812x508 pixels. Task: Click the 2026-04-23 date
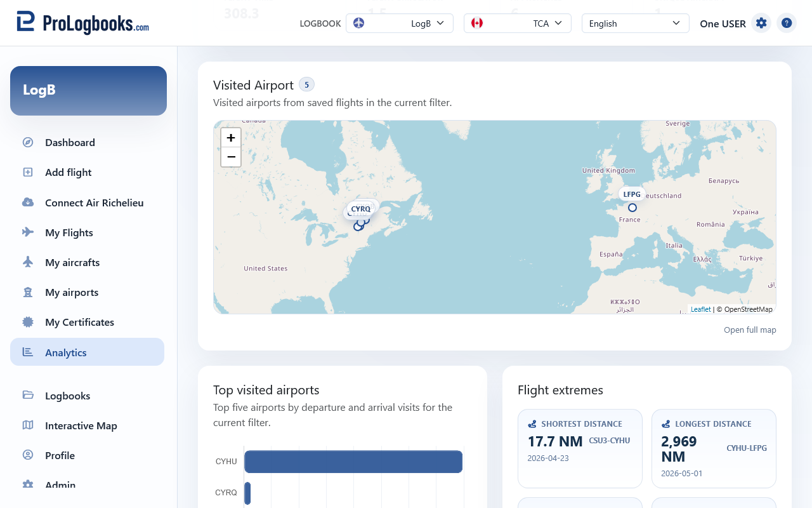549,458
